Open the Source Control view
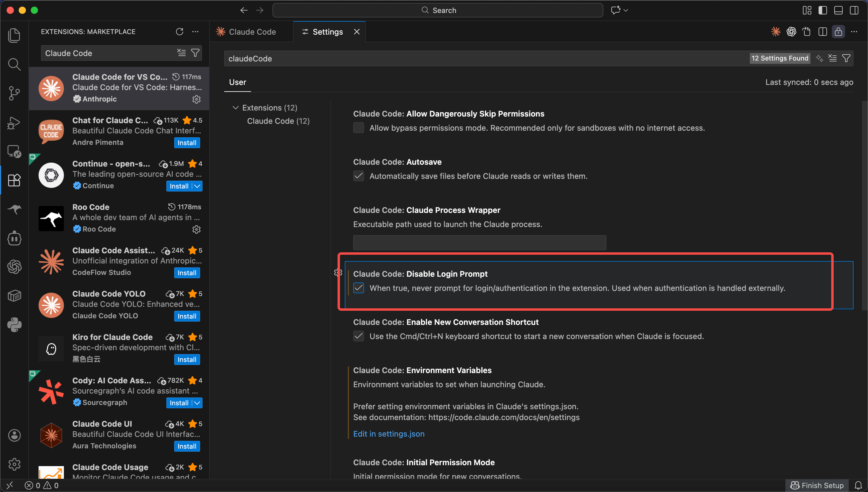 pos(14,93)
